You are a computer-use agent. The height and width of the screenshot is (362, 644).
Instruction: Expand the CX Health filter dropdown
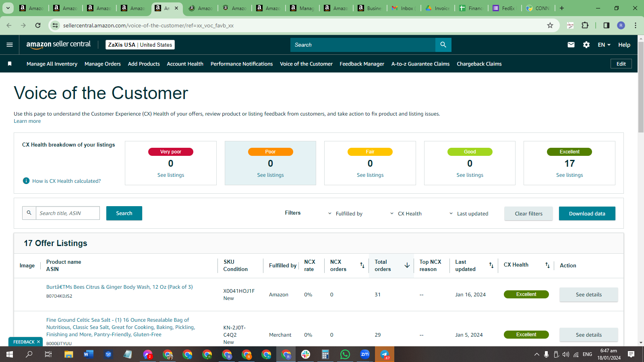coord(406,213)
